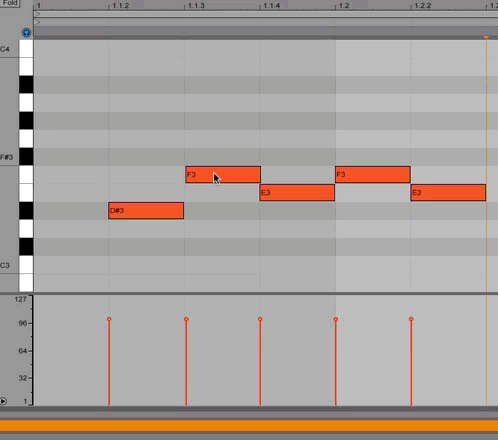Click the second row triangle marker

(38, 22)
